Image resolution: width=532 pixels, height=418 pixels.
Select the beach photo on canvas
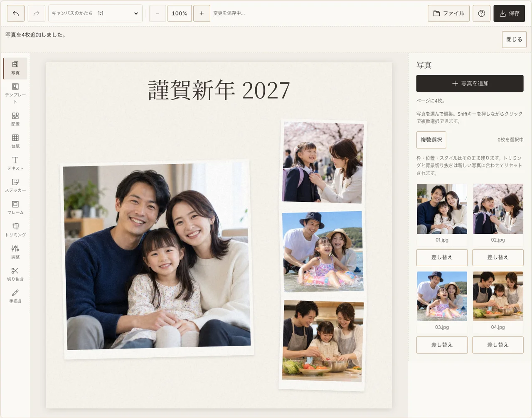pyautogui.click(x=323, y=252)
